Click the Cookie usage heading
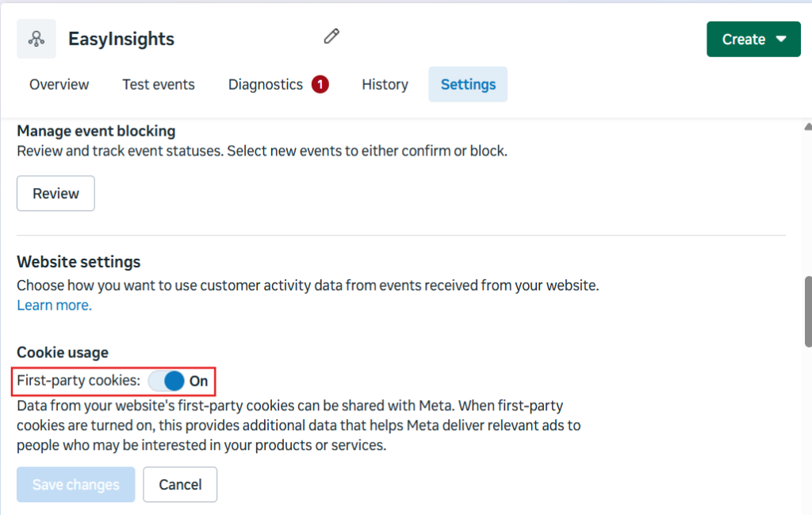Viewport: 812px width, 515px height. (x=63, y=352)
